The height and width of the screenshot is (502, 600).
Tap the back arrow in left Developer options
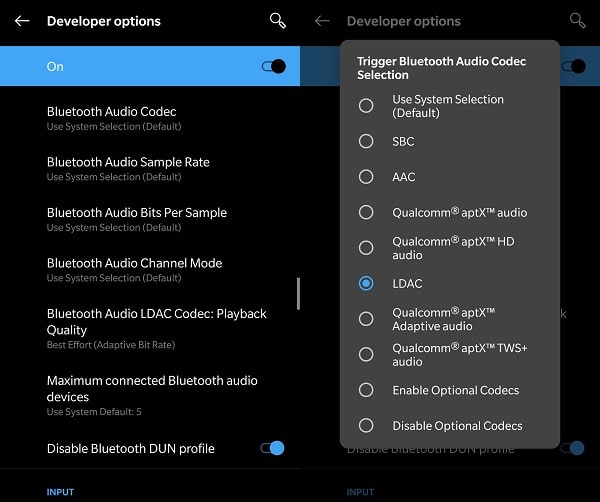(22, 21)
